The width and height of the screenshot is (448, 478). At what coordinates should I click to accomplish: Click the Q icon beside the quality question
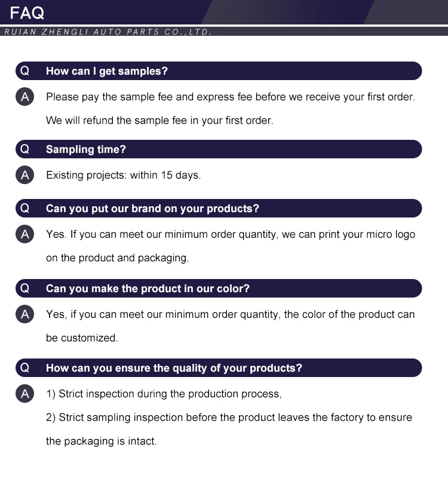pos(24,368)
